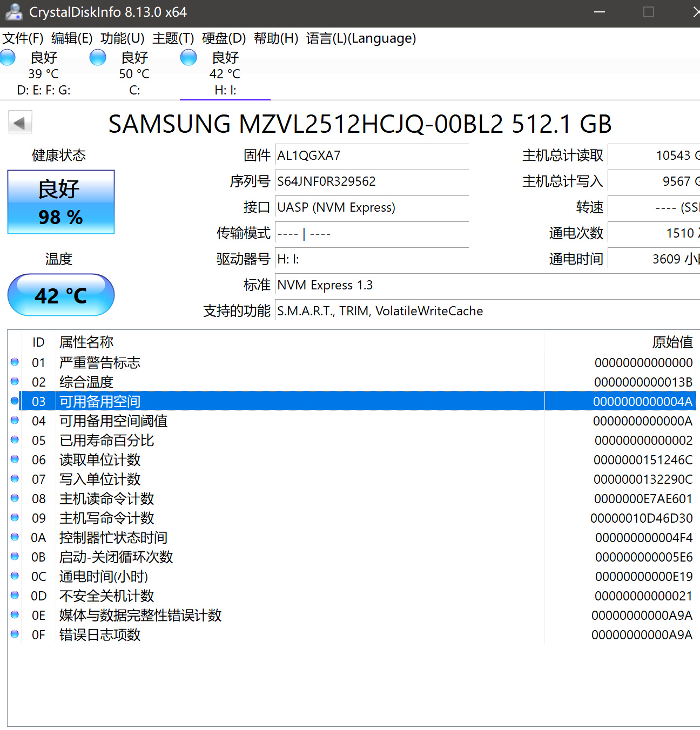The width and height of the screenshot is (700, 730).
Task: Click status dot of attribute 0C 通电时间(小时)
Action: (x=15, y=576)
